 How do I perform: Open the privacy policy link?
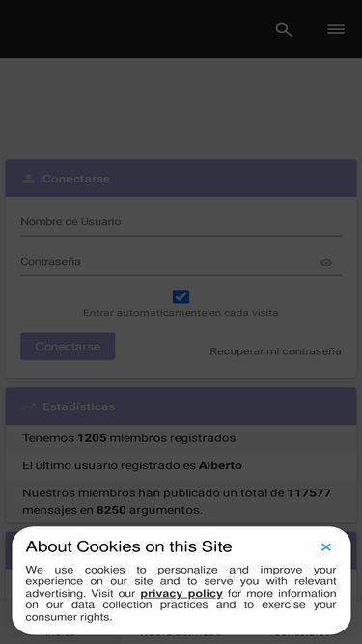coord(181,593)
